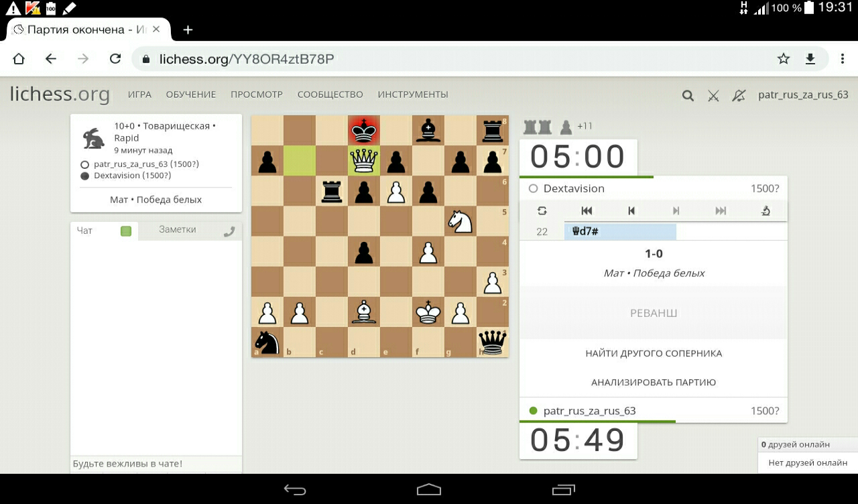
Task: Select the Партия окончена browser tab
Action: pyautogui.click(x=87, y=29)
